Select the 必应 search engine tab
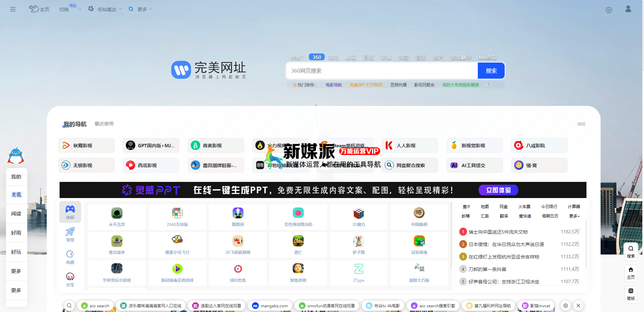Viewport: 644px width, 312px height. tap(351, 57)
